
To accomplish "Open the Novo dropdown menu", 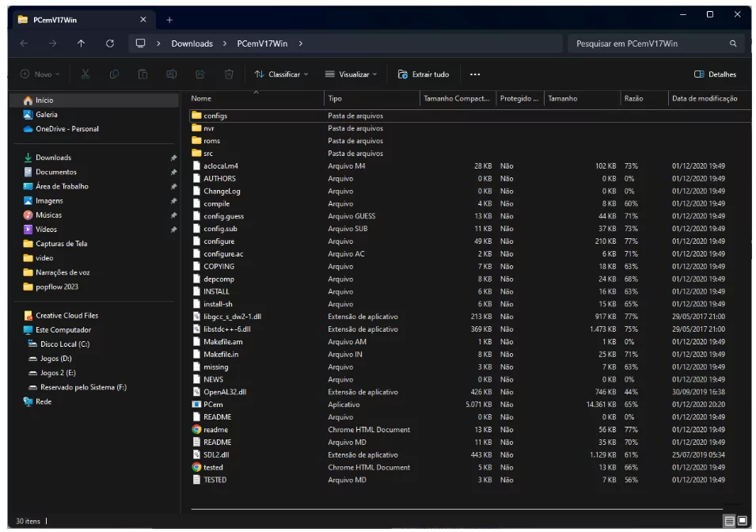I will (40, 74).
